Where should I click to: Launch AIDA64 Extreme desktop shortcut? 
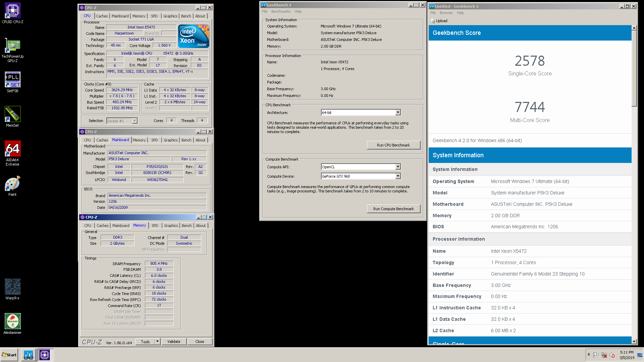12,153
